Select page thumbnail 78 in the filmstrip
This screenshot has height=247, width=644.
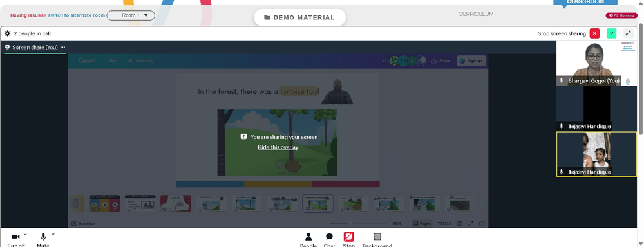pyautogui.click(x=353, y=203)
